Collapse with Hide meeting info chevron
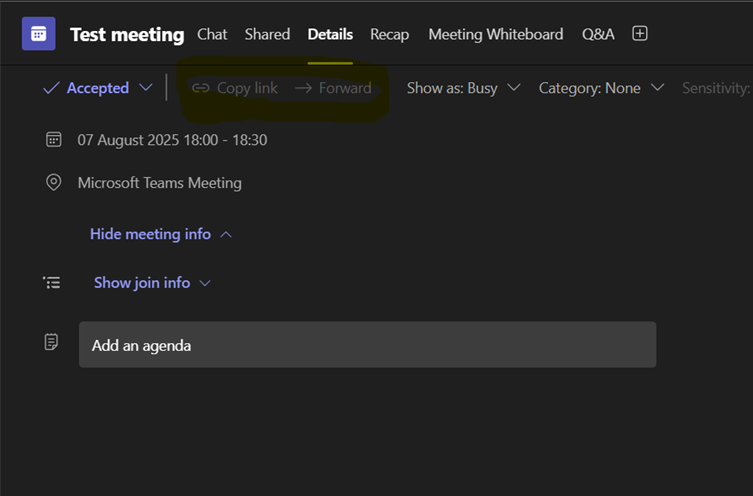 pos(226,235)
